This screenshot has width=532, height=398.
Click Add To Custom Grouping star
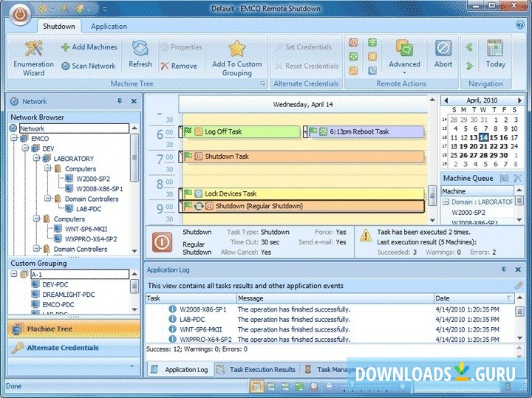(x=237, y=58)
